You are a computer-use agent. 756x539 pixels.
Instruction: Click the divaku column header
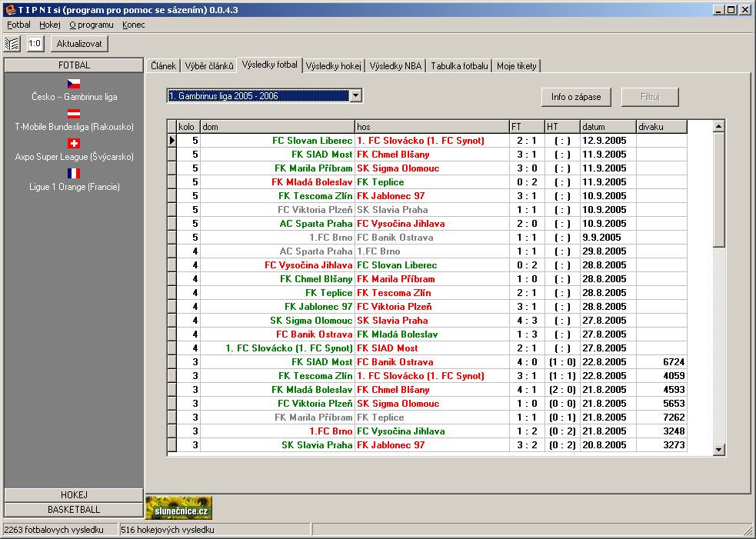tap(661, 127)
